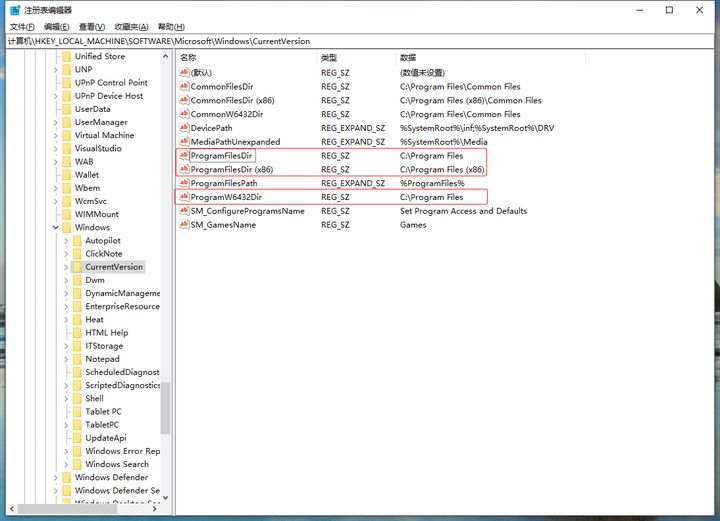Expand the ClickNote key

point(66,254)
